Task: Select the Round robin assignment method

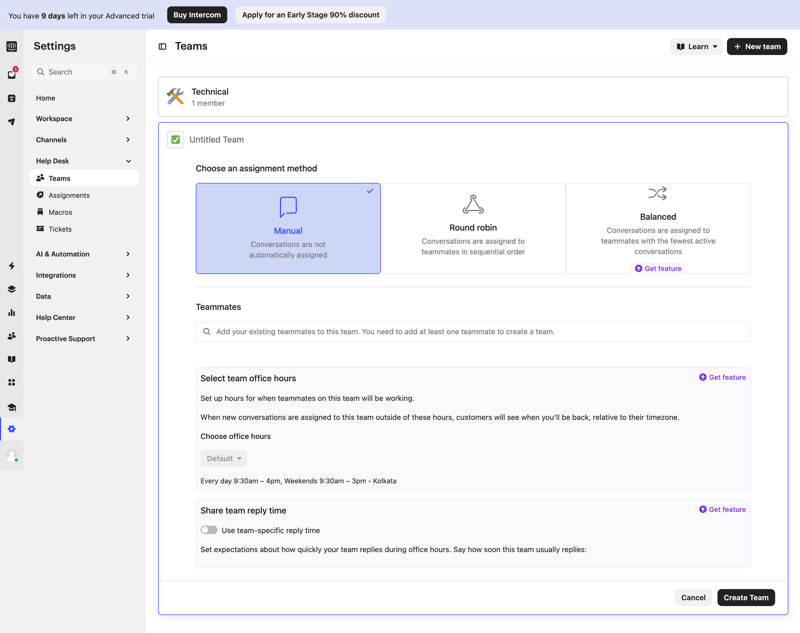Action: [x=473, y=227]
